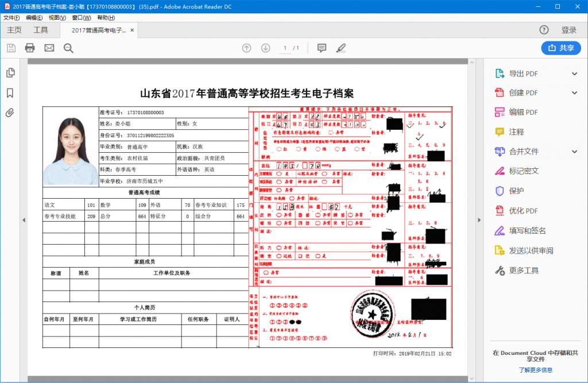
Task: Click the 总分 score cell 664
Action: click(x=142, y=216)
